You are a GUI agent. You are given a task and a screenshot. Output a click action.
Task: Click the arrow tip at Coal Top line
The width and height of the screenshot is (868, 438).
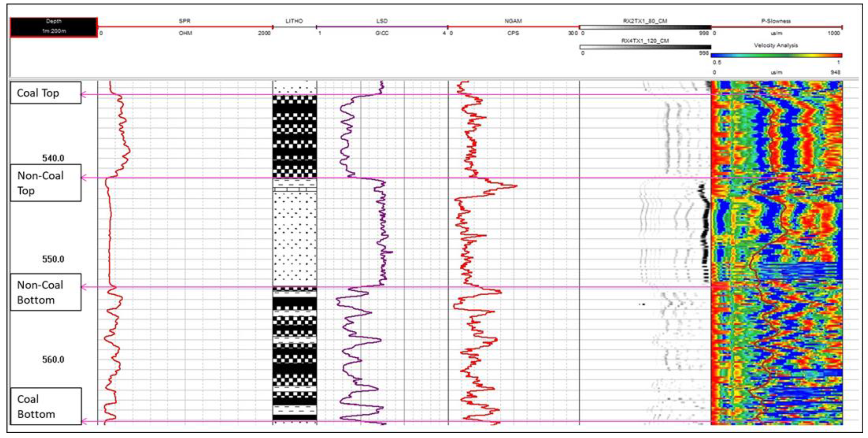[82, 95]
